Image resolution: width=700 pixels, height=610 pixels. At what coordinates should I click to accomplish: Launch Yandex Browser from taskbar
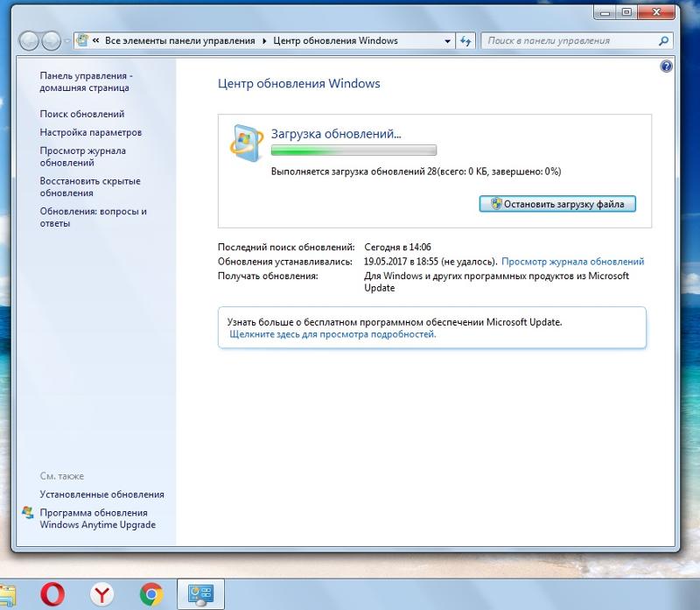(x=101, y=594)
